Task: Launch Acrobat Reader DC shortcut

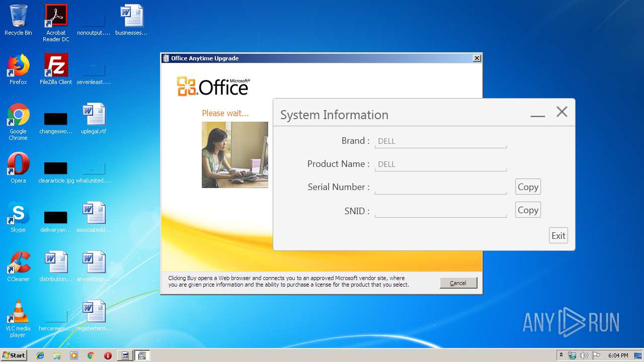Action: click(56, 23)
